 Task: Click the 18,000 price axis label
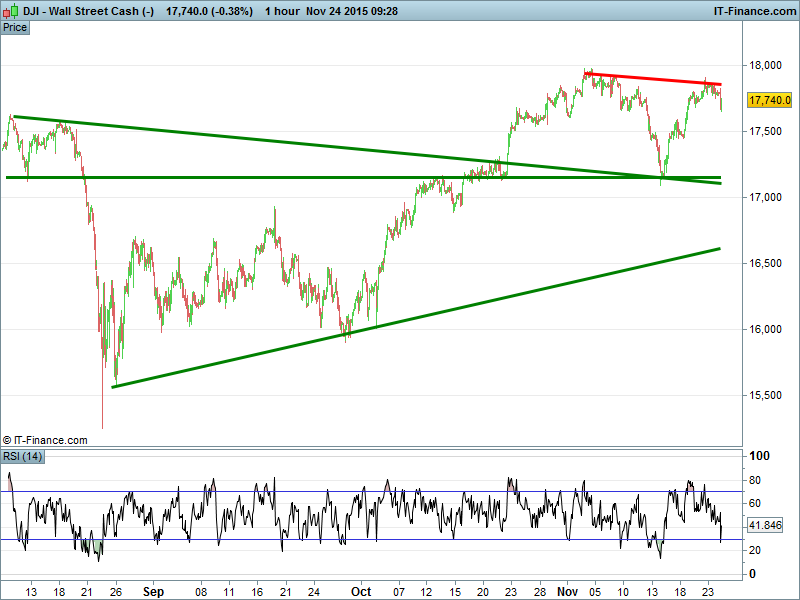click(x=767, y=65)
